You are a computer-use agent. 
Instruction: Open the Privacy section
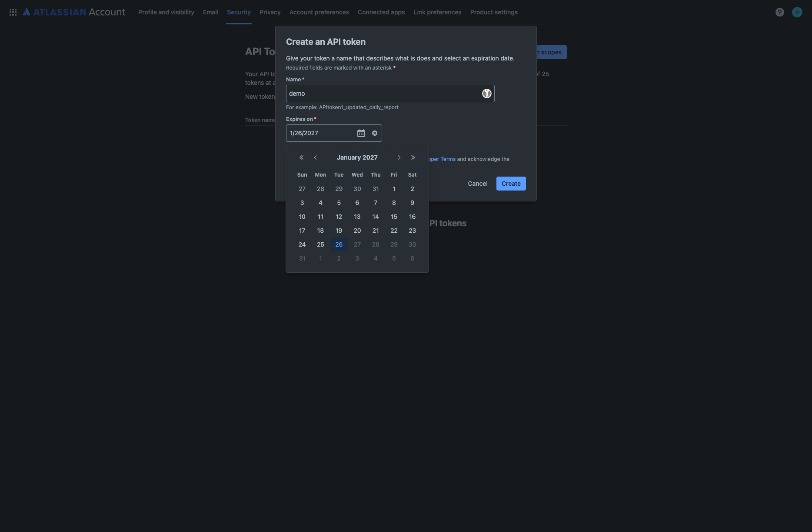click(x=270, y=12)
